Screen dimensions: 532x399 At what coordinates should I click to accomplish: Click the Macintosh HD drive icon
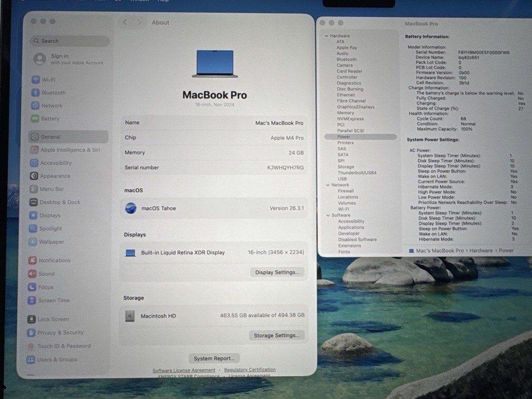coord(130,316)
